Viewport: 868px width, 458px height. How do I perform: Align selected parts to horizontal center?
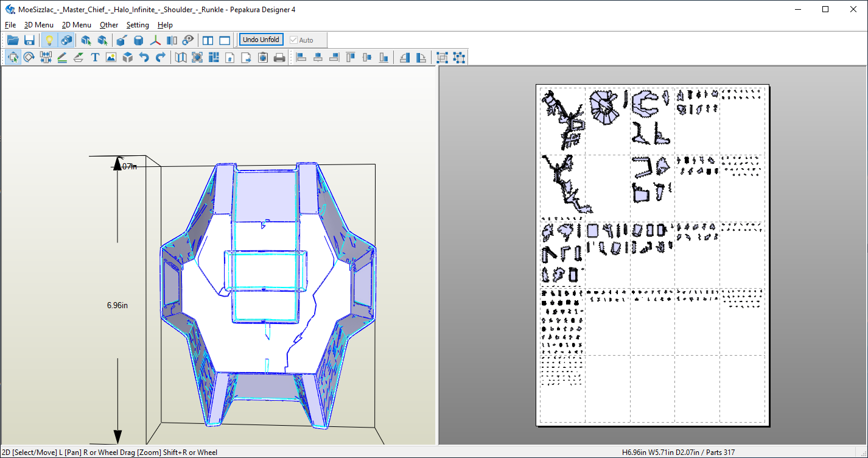point(318,57)
